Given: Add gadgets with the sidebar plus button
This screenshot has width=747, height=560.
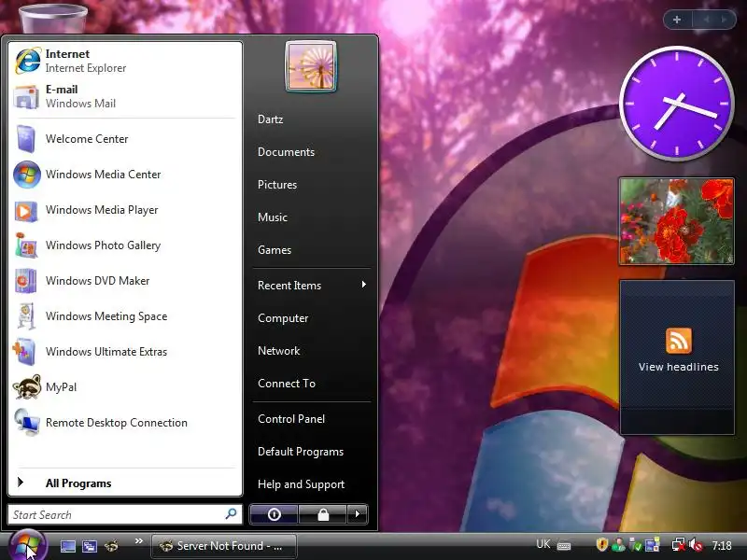Looking at the screenshot, I should point(676,20).
